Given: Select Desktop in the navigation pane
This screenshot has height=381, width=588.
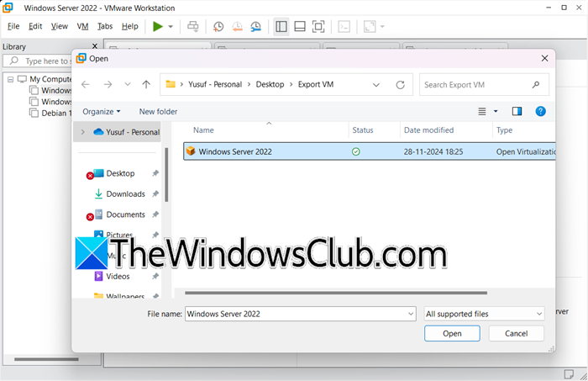Looking at the screenshot, I should click(120, 173).
